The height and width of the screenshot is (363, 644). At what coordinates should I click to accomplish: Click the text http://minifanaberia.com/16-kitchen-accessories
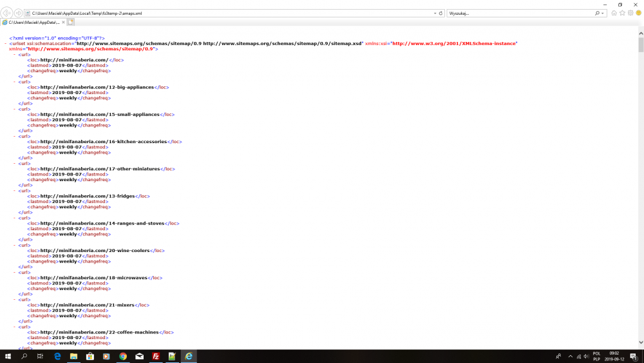coord(104,141)
